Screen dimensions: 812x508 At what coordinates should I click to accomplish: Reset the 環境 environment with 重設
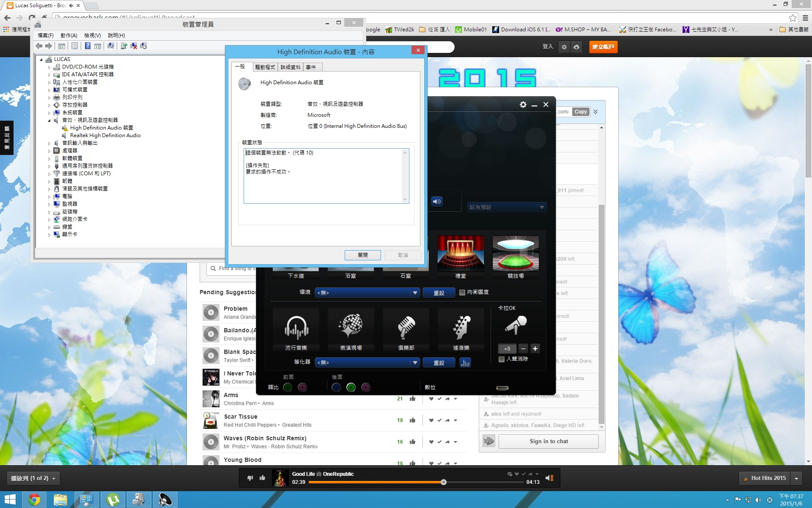click(x=439, y=293)
